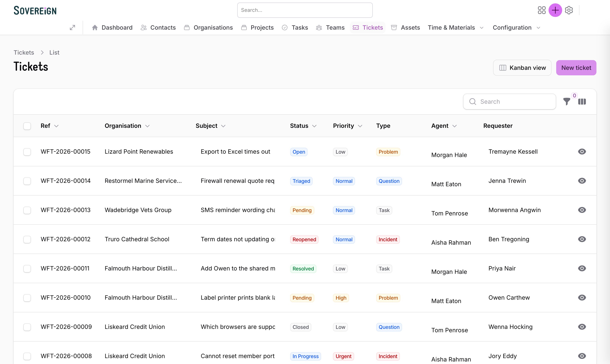
Task: Open the apps grid icon
Action: (x=542, y=10)
